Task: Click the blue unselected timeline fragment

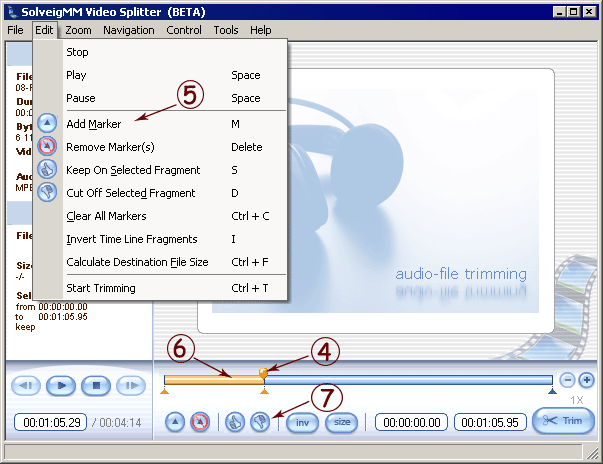Action: click(x=408, y=380)
